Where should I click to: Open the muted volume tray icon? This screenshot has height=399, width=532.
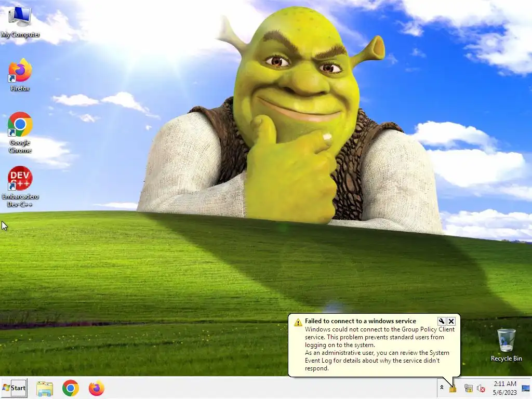pos(481,388)
